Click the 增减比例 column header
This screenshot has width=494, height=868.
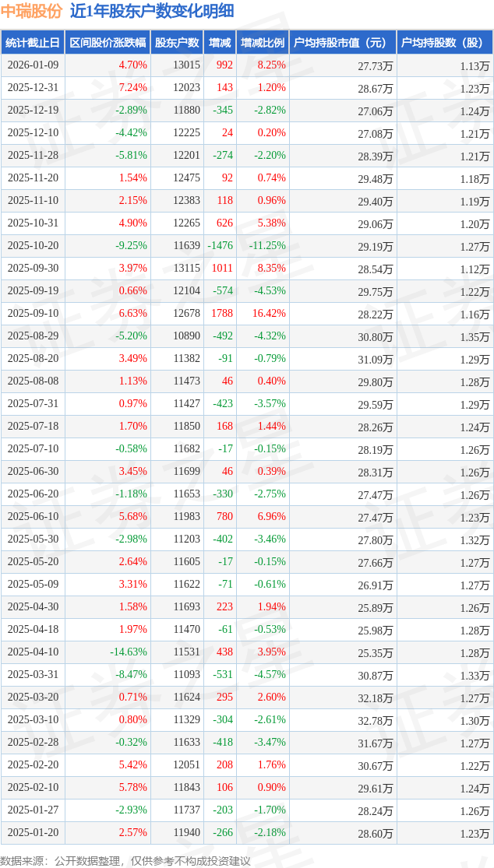pos(263,43)
